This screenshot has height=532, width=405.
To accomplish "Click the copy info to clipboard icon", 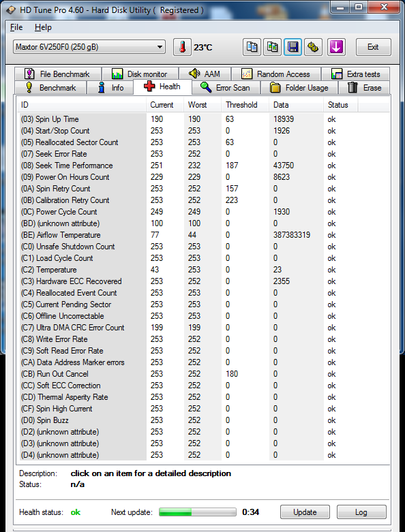I will coord(252,47).
